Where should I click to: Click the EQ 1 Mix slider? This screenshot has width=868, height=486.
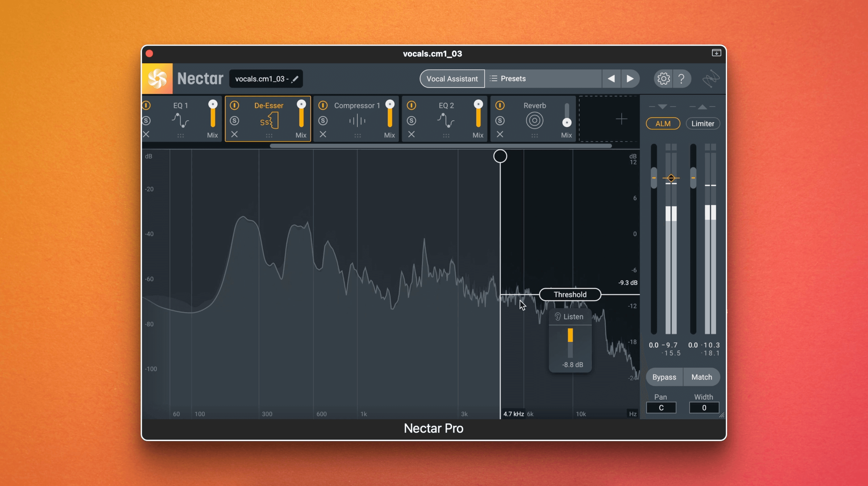tap(213, 114)
